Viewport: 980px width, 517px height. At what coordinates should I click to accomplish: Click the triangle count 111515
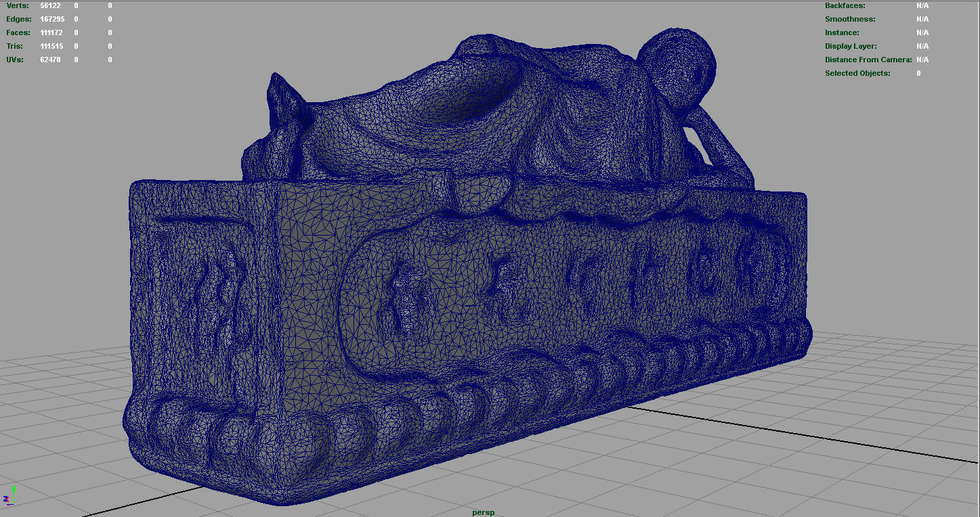pyautogui.click(x=52, y=46)
